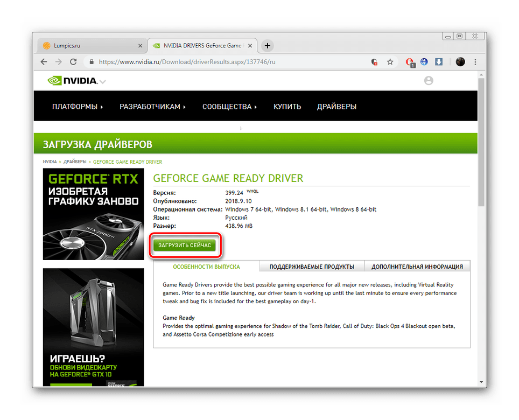Select the ПОДДЕРЖИВАЕМЫЕ ПРОДУКТЫ tab
This screenshot has width=519, height=420.
(x=312, y=267)
